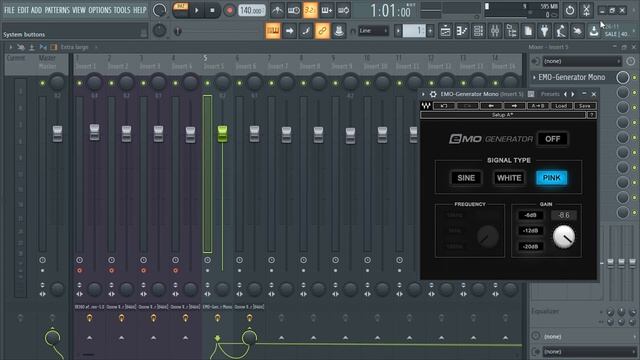Select next preset arrow in plugin window
The height and width of the screenshot is (360, 640).
(x=573, y=94)
